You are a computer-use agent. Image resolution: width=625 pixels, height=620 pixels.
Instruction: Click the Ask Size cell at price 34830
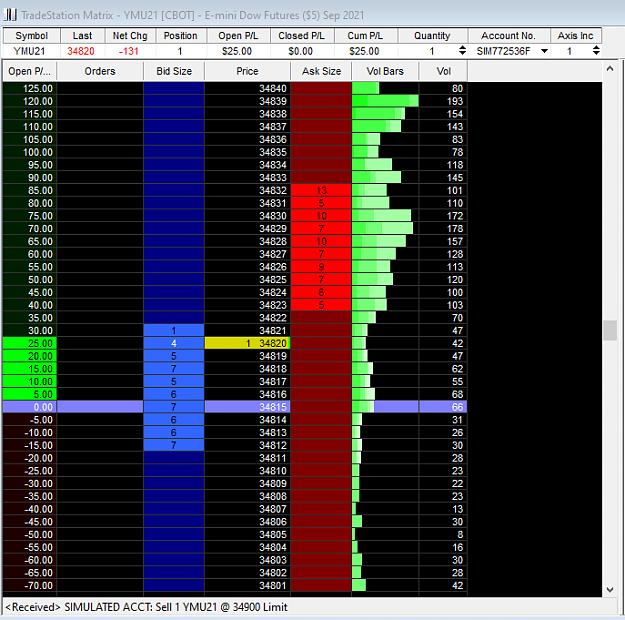[x=321, y=216]
